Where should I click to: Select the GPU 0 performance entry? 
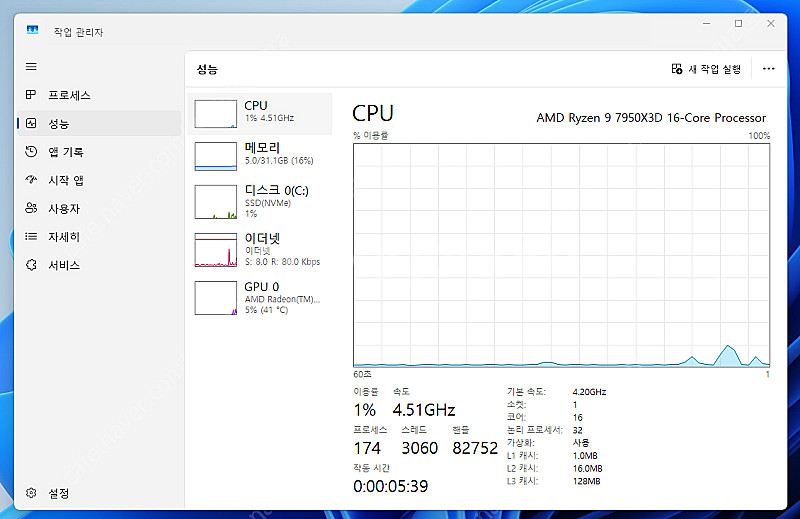point(260,298)
